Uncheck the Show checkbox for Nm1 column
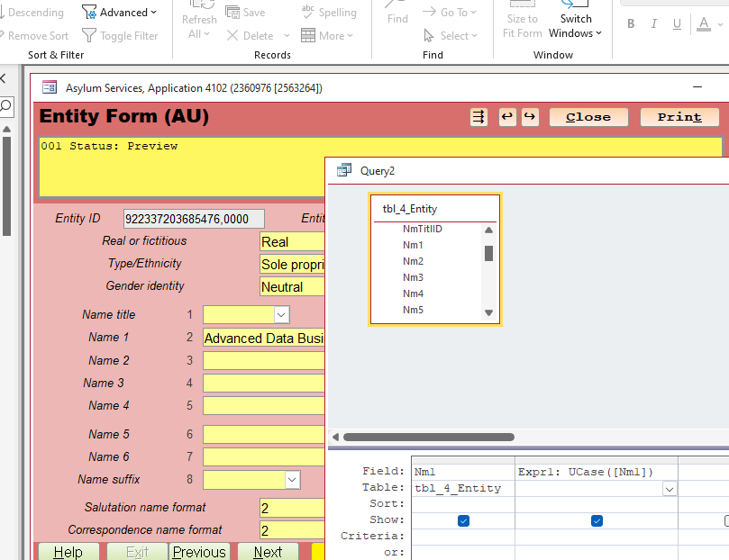 463,521
